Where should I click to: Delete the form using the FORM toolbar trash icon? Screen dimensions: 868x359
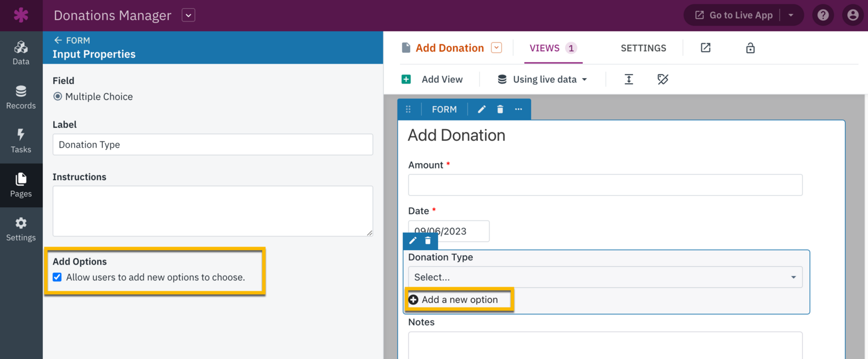tap(500, 109)
